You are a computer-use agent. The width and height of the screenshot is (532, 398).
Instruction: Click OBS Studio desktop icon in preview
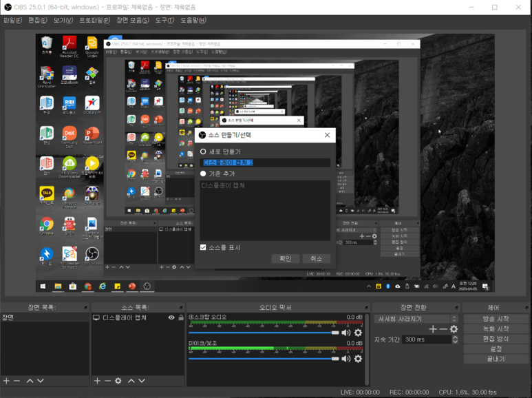pos(92,257)
